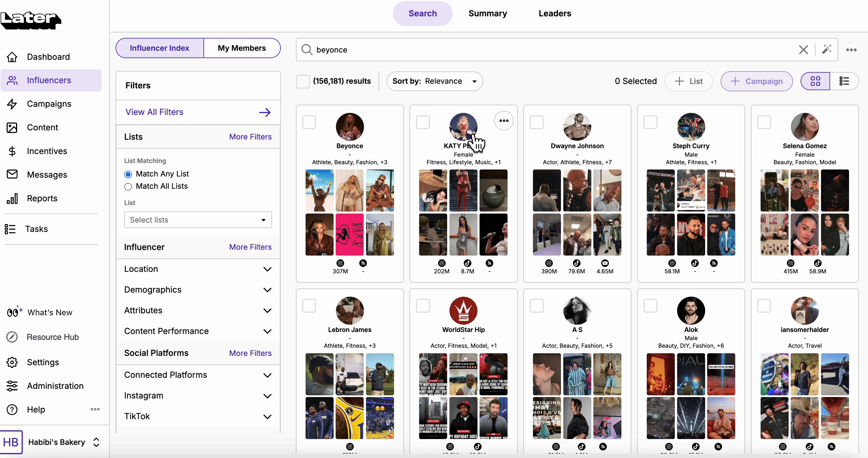
Task: Expand the Instagram filter
Action: point(198,396)
